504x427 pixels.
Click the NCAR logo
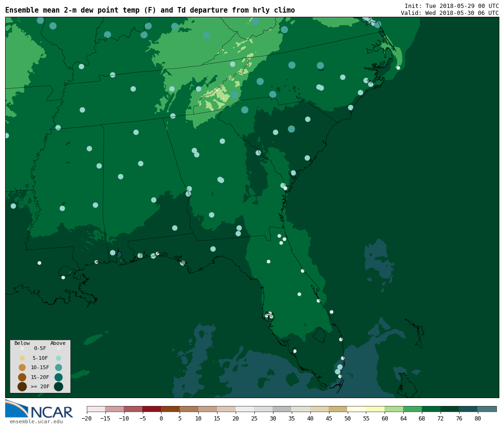(40, 409)
